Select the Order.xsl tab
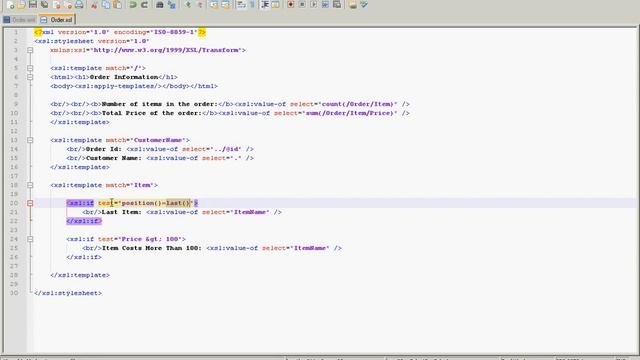 click(x=57, y=20)
